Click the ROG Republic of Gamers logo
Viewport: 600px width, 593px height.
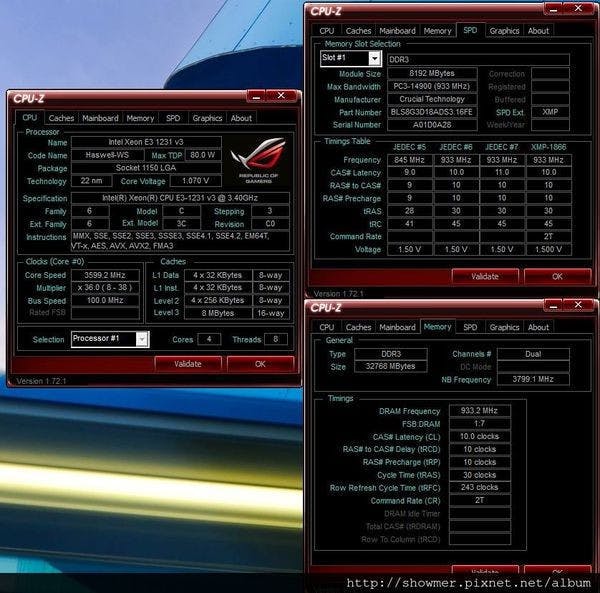pyautogui.click(x=259, y=160)
